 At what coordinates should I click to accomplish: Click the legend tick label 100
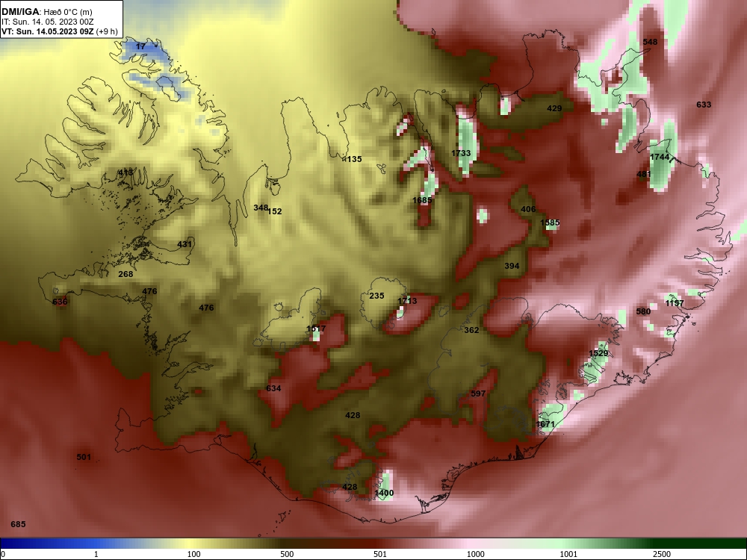point(194,554)
